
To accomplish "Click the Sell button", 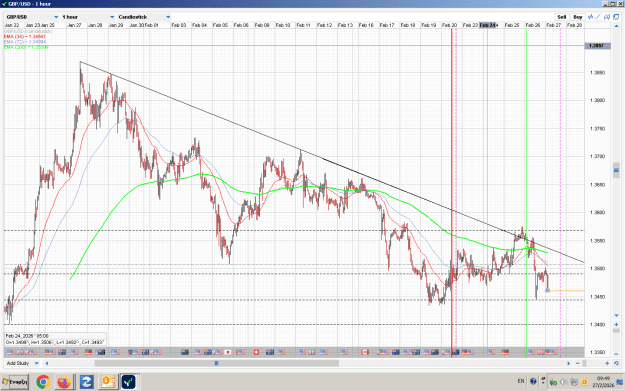I will click(561, 17).
